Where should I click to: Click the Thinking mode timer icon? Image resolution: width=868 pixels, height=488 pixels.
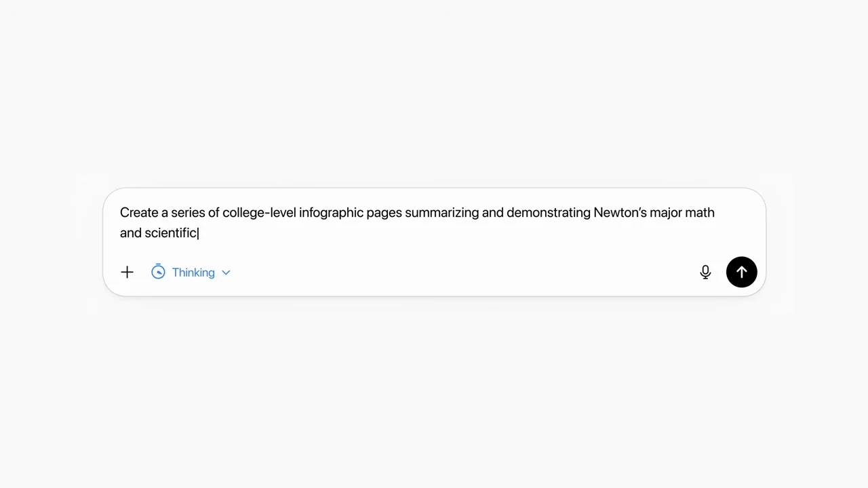[158, 272]
